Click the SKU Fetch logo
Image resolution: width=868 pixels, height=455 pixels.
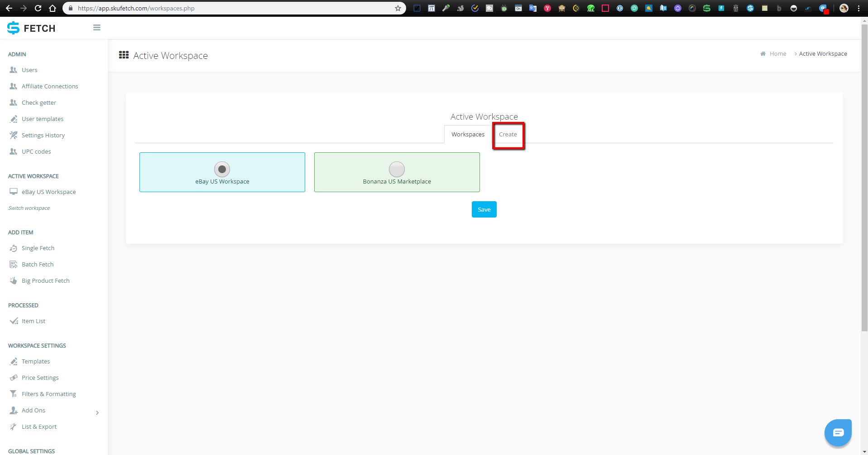click(x=31, y=28)
